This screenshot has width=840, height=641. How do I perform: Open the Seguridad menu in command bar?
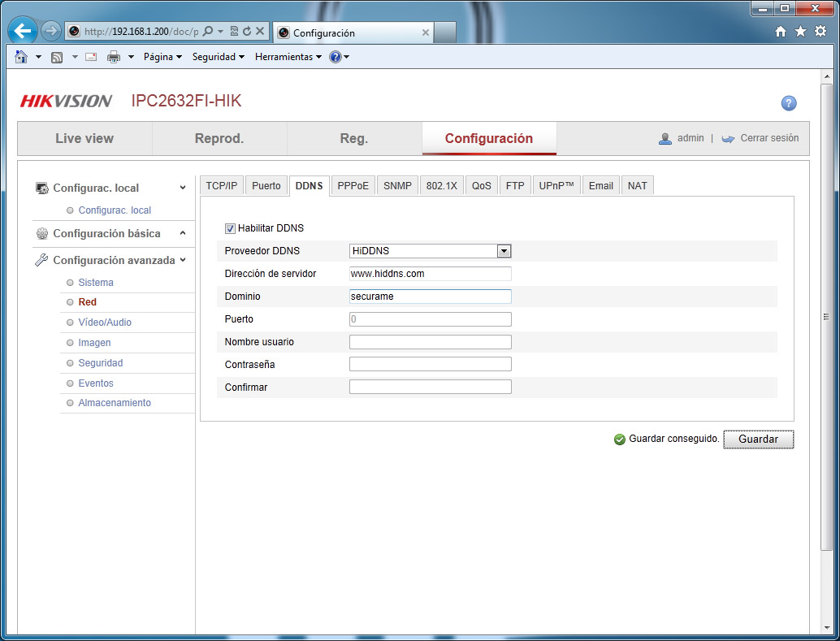pos(218,57)
